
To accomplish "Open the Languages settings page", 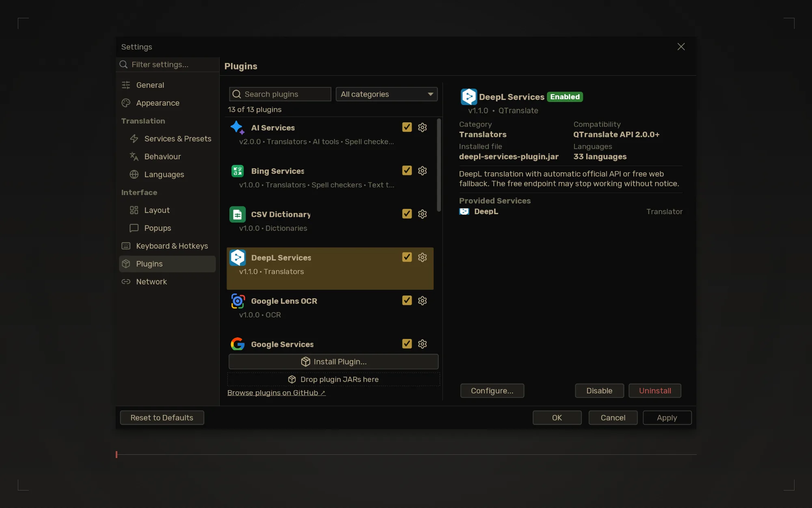I will (x=167, y=174).
